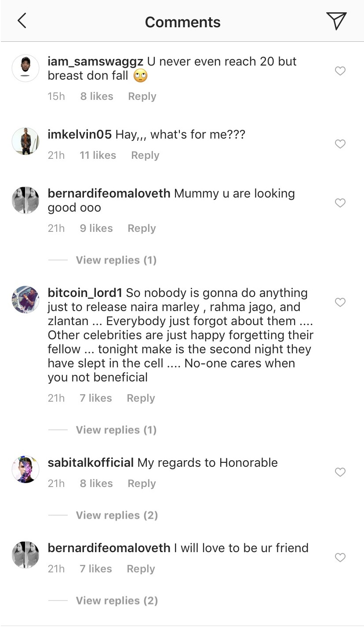Like bitcoin_lord1's comment with the heart
364x630 pixels.
click(x=340, y=302)
